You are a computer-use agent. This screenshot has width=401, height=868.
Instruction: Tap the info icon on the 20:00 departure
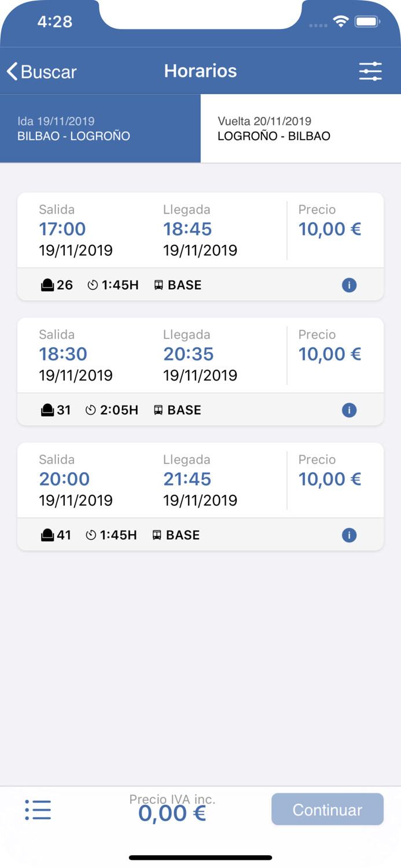(349, 535)
